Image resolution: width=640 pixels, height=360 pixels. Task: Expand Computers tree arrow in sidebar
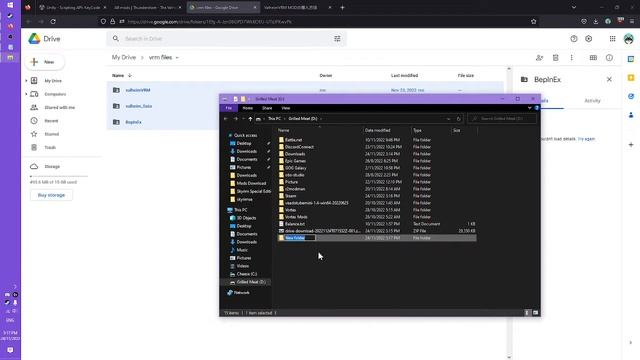[x=27, y=94]
